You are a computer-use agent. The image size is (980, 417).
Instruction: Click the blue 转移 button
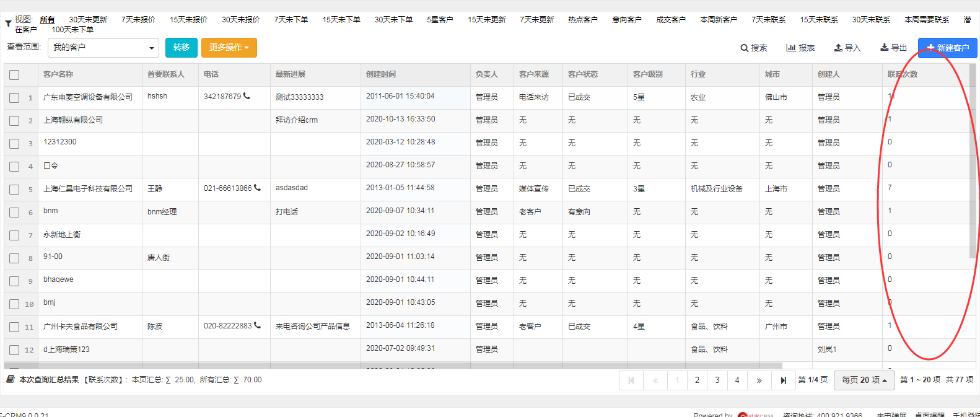[x=182, y=48]
